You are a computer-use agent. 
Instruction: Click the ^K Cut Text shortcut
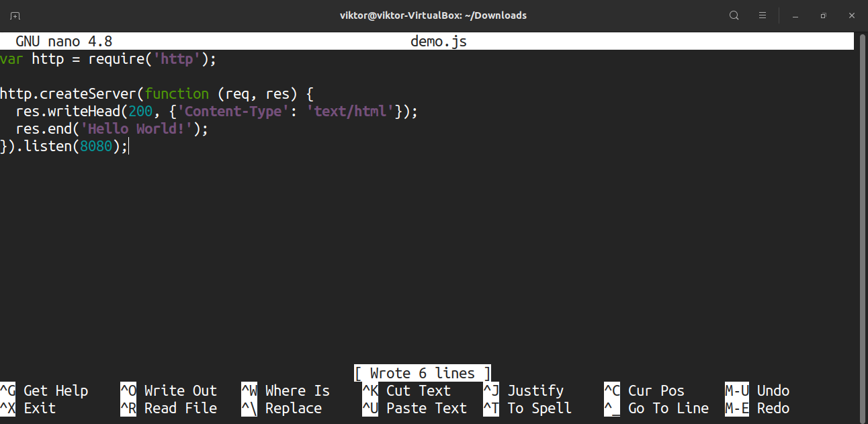pyautogui.click(x=406, y=391)
